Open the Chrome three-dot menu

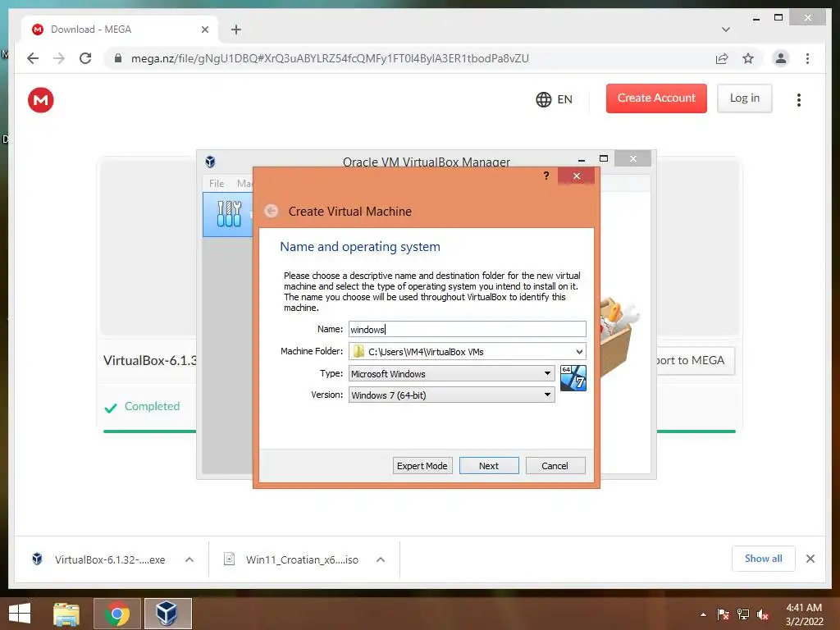(x=807, y=58)
